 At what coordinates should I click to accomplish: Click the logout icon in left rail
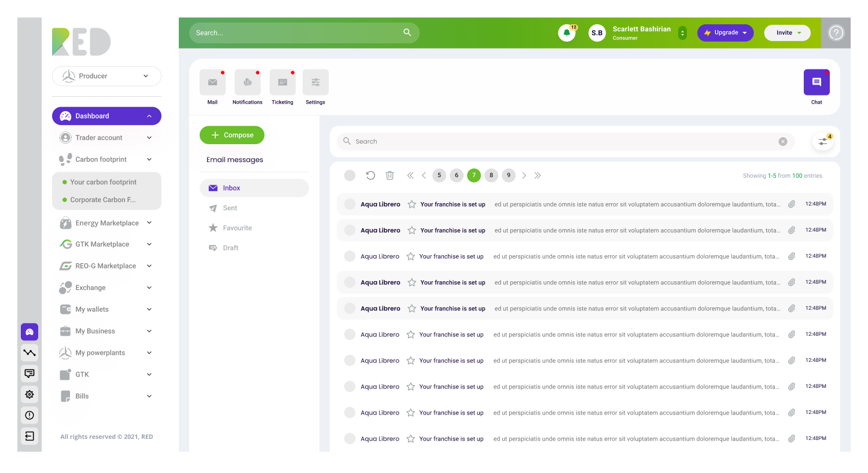(x=30, y=436)
